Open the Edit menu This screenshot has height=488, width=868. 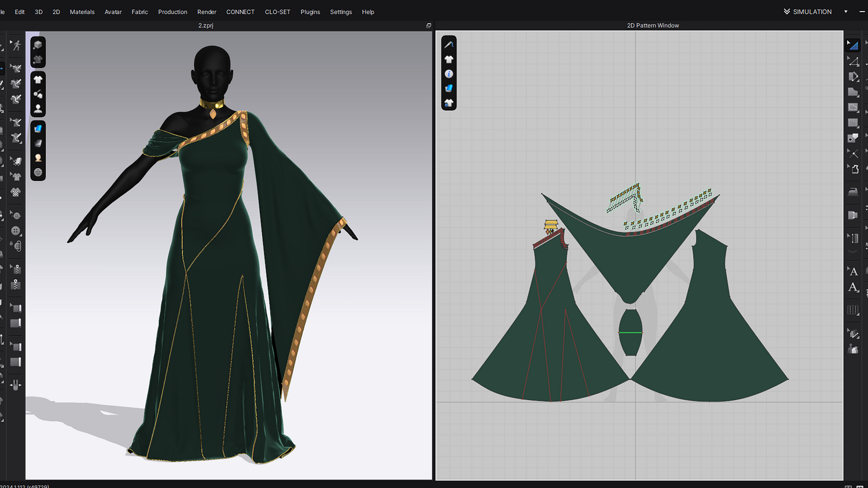(20, 12)
